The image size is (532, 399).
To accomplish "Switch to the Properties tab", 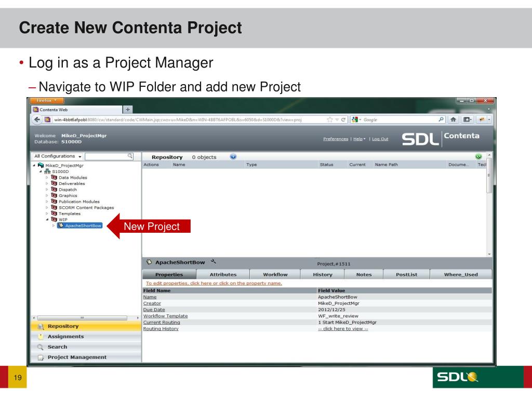I will pos(169,274).
